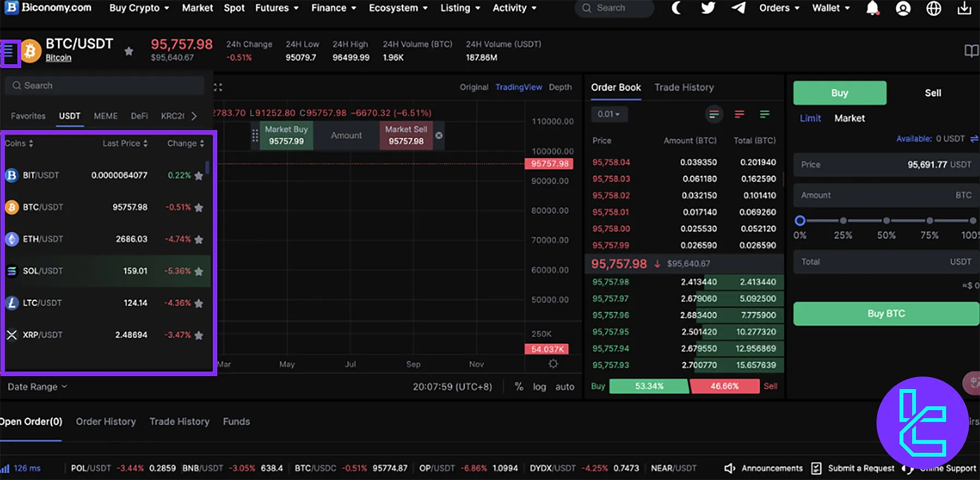Toggle the market list hamburger icon
The image size is (980, 480).
[9, 52]
